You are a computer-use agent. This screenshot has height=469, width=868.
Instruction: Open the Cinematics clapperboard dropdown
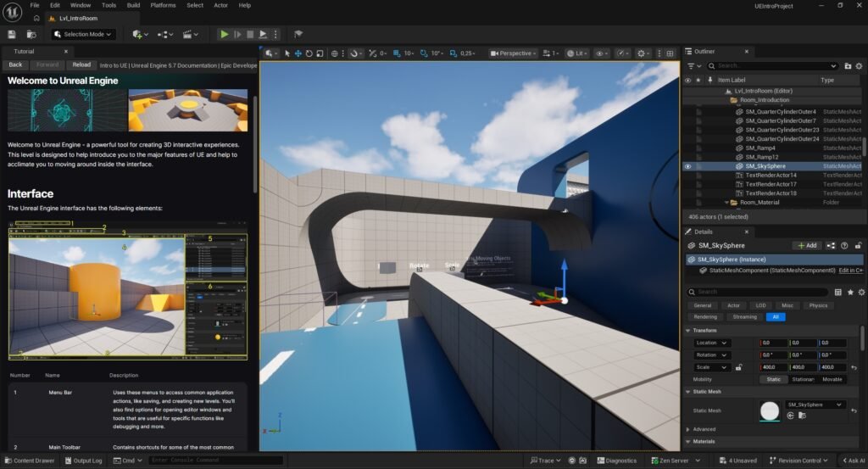[191, 34]
